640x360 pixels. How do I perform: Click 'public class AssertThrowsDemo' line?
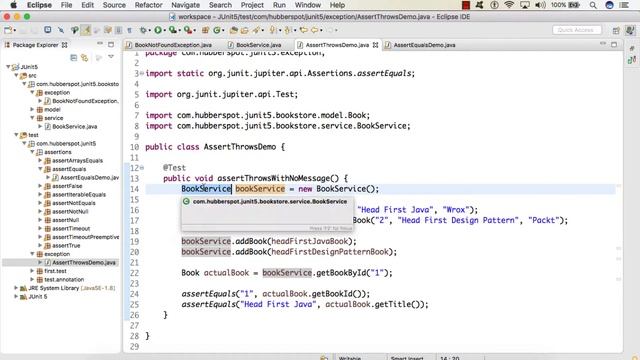pyautogui.click(x=215, y=147)
